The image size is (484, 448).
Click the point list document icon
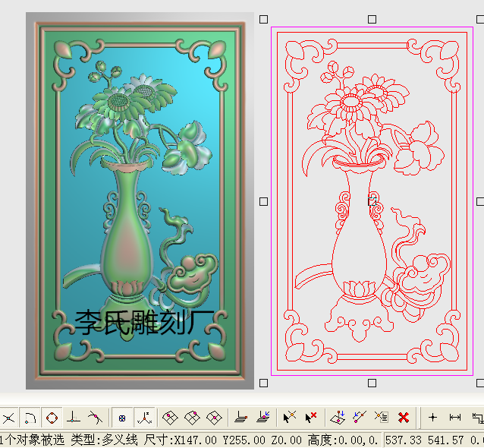pos(382,418)
